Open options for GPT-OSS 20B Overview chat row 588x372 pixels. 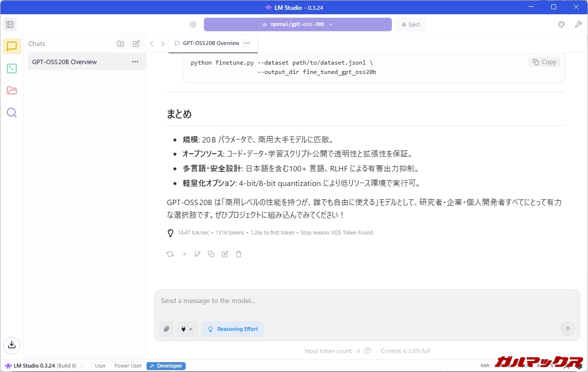click(x=135, y=62)
